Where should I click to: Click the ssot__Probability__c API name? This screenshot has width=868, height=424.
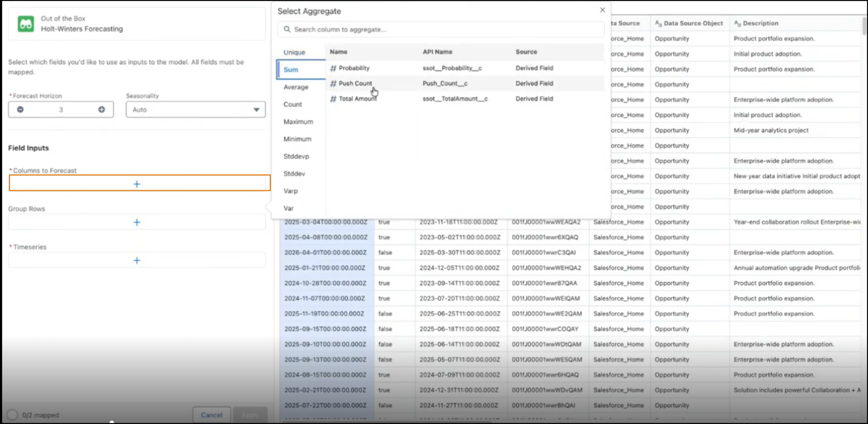click(x=452, y=68)
